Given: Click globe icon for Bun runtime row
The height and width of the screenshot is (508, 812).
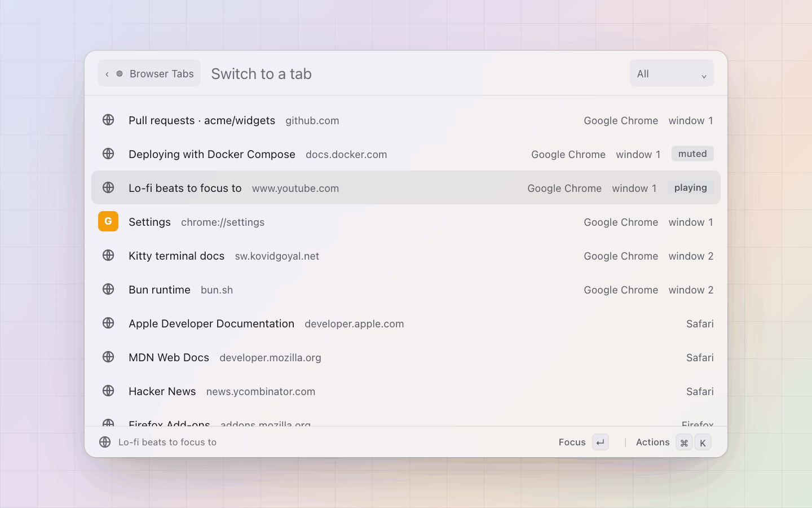Looking at the screenshot, I should pos(108,289).
